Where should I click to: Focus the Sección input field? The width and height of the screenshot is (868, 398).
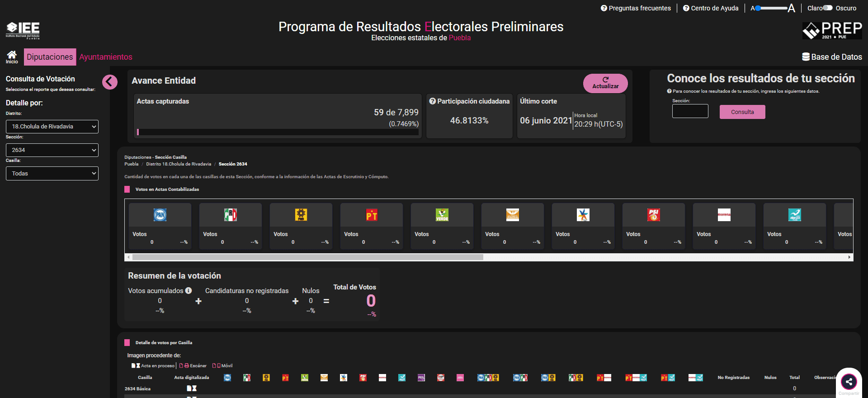point(690,111)
